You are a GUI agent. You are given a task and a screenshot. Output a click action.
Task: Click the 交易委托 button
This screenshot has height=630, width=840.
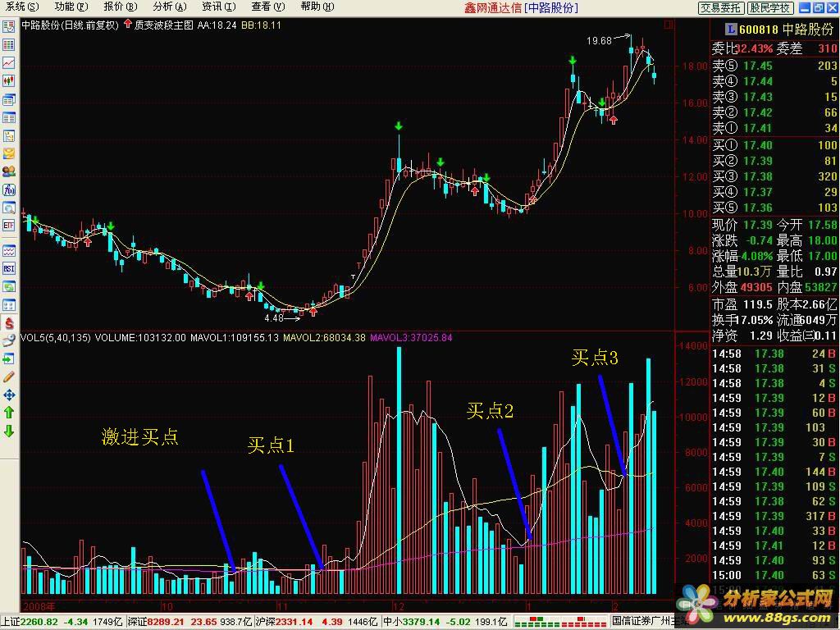[720, 7]
